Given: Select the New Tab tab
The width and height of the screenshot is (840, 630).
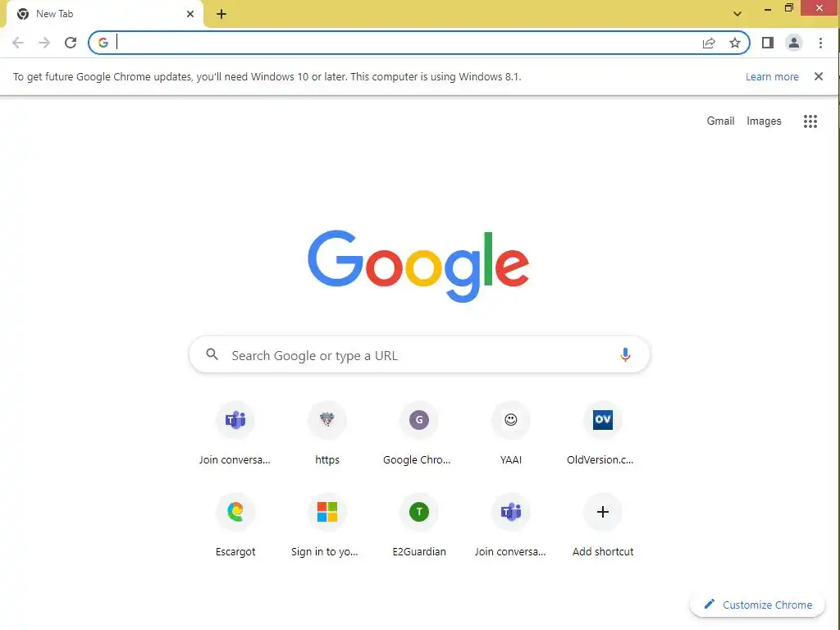Looking at the screenshot, I should pyautogui.click(x=104, y=14).
